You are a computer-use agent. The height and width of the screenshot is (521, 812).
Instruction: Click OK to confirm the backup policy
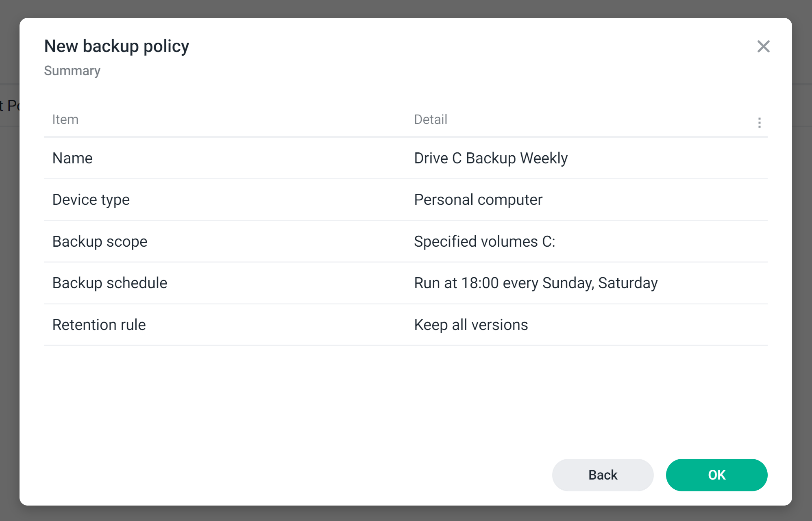pyautogui.click(x=716, y=475)
